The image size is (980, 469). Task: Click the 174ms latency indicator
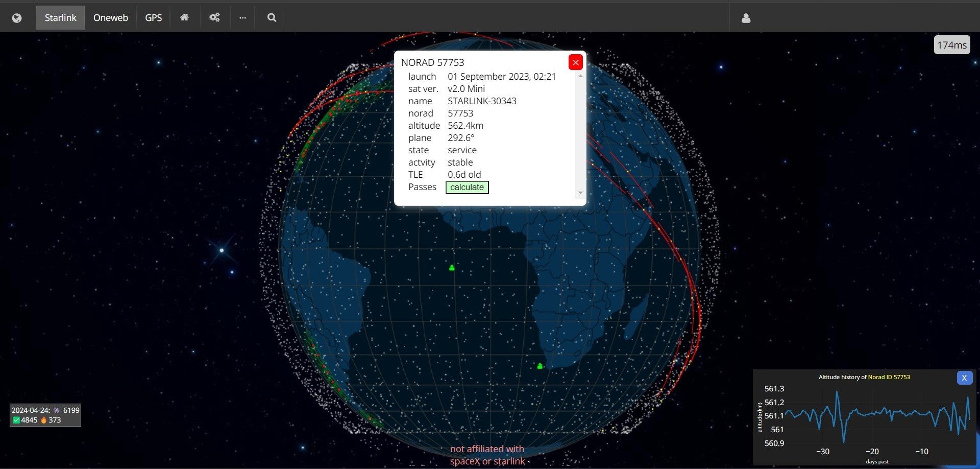point(952,44)
